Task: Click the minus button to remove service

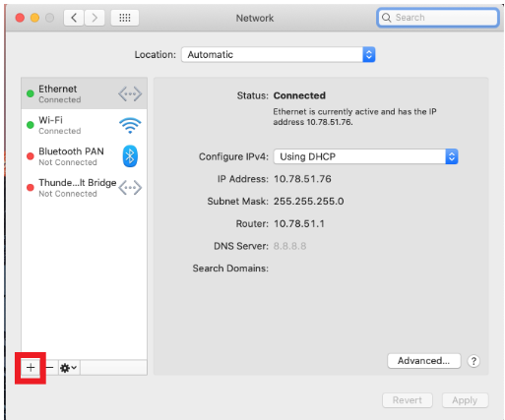Action: tap(49, 368)
